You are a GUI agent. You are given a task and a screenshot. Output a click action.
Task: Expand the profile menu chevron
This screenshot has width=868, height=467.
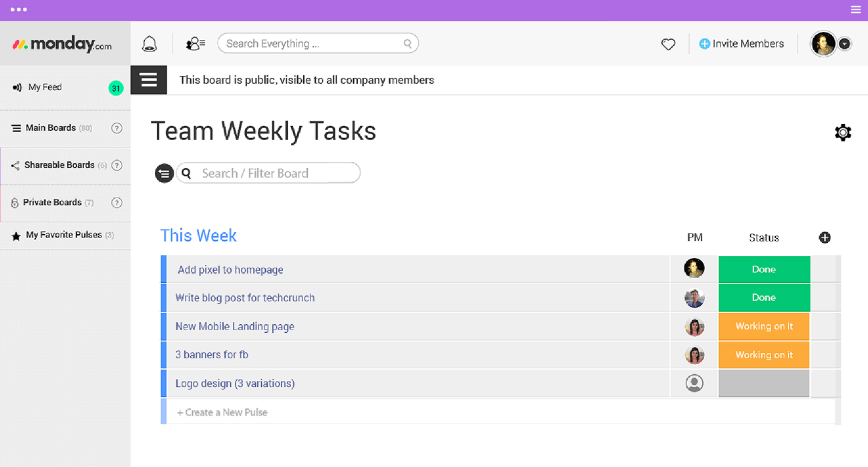[845, 43]
